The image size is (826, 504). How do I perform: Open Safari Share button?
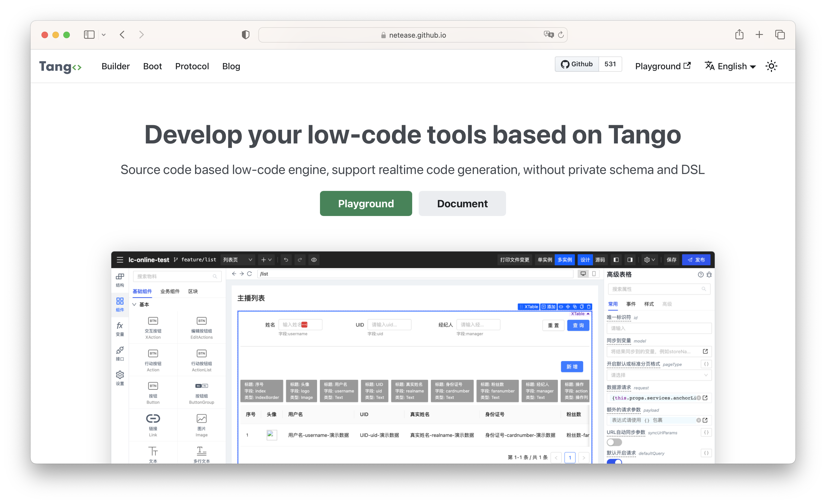pos(739,35)
